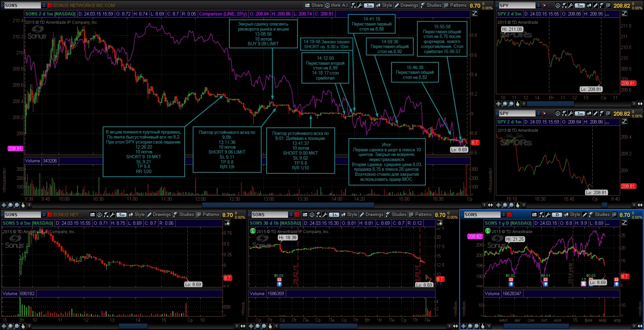This screenshot has width=644, height=330.
Task: Click patterns icon in SPY 5m chart toolbar
Action: pyautogui.click(x=608, y=5)
